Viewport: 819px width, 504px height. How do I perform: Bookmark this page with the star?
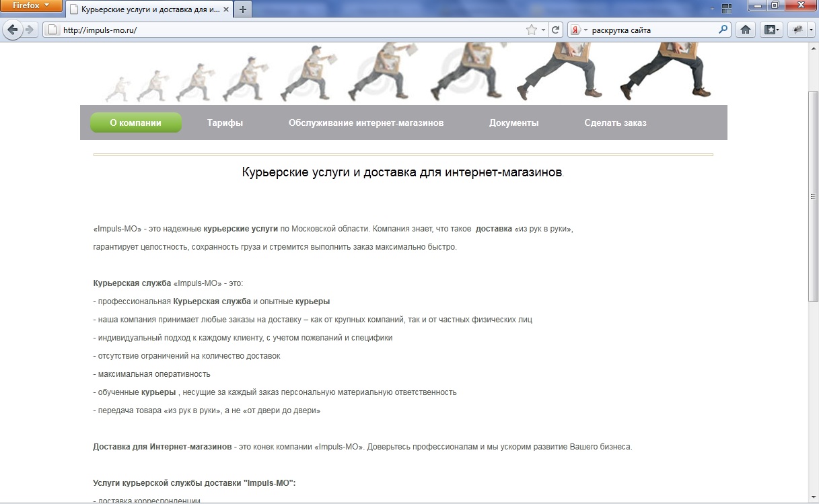pyautogui.click(x=531, y=30)
